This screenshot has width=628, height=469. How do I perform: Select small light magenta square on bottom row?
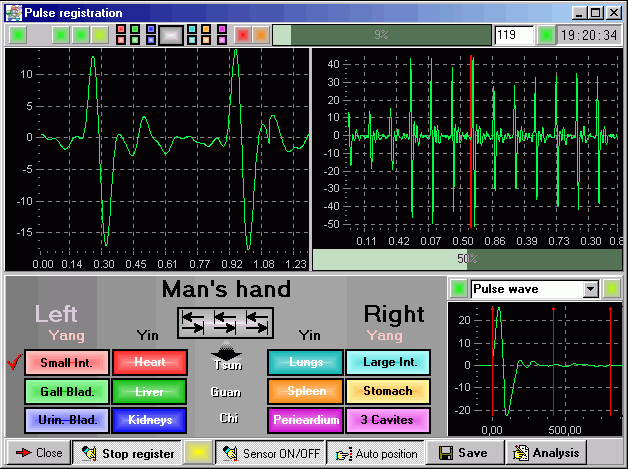click(222, 40)
